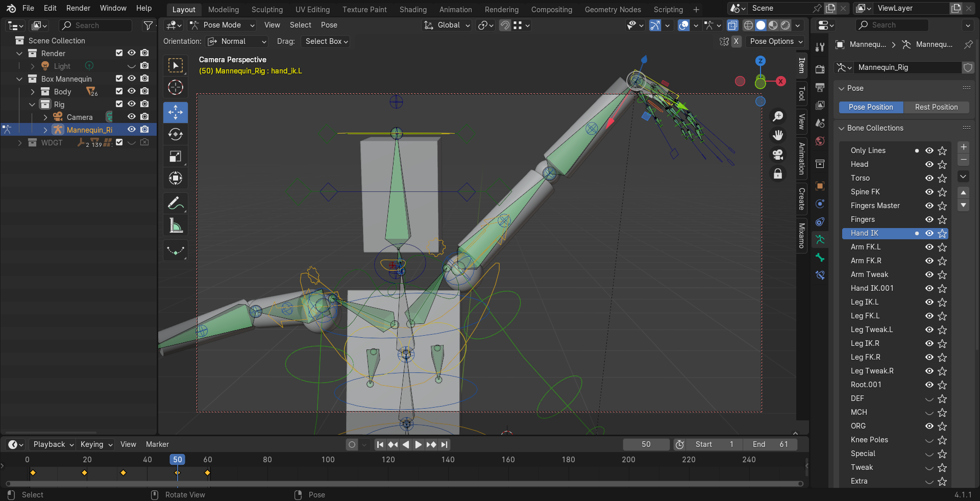Screen dimensions: 980x501
Task: Open the Render menu
Action: point(78,8)
